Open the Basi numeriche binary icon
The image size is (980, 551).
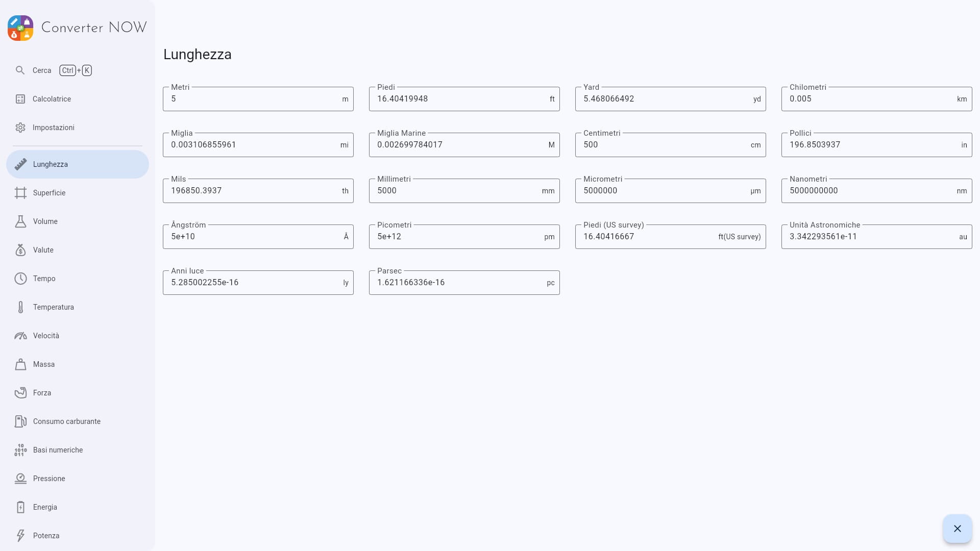click(x=20, y=450)
